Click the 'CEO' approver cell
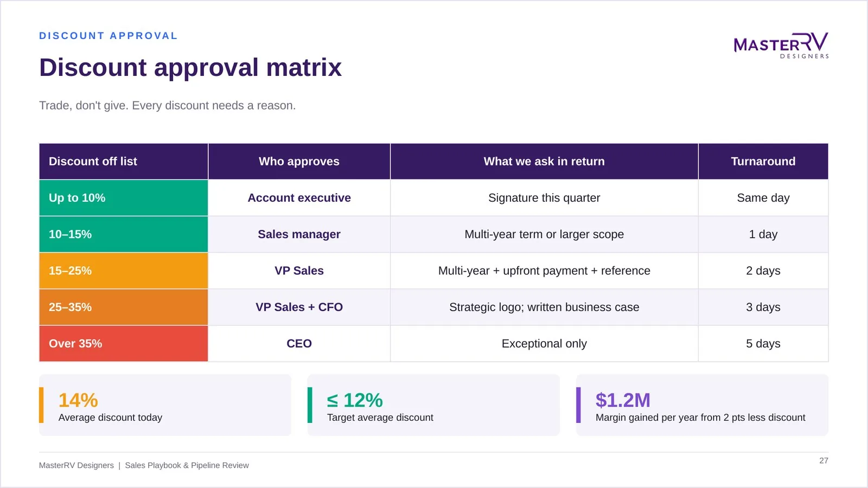The image size is (868, 488). coord(299,343)
